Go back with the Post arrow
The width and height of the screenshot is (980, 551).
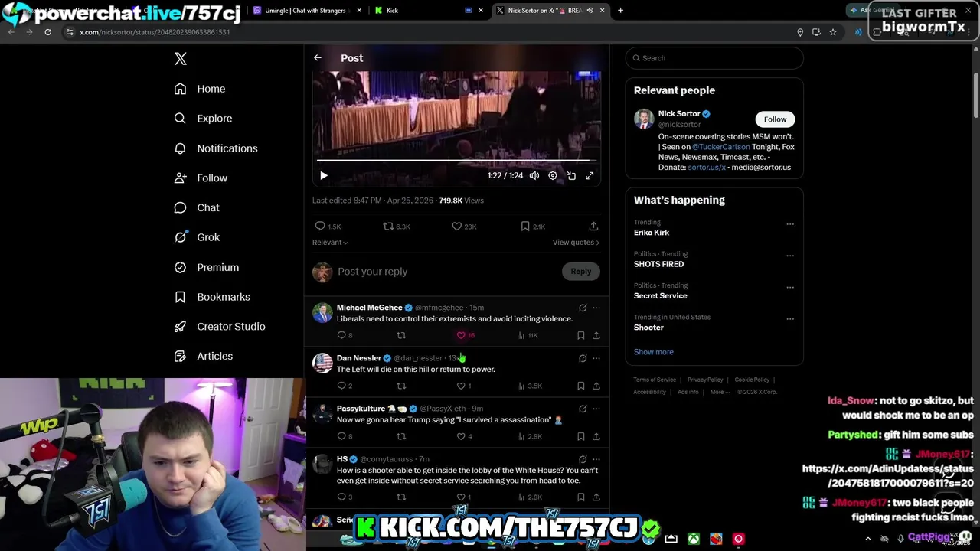tap(318, 58)
